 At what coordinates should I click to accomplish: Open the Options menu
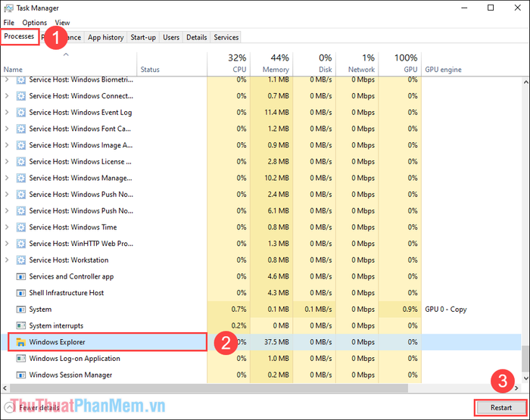[x=35, y=23]
